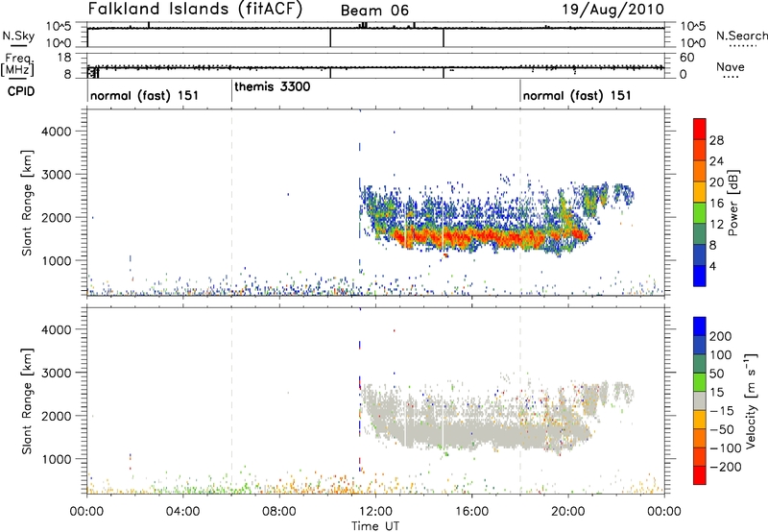Click the "18" frequency axis tick
The height and width of the screenshot is (532, 768).
pyautogui.click(x=63, y=58)
